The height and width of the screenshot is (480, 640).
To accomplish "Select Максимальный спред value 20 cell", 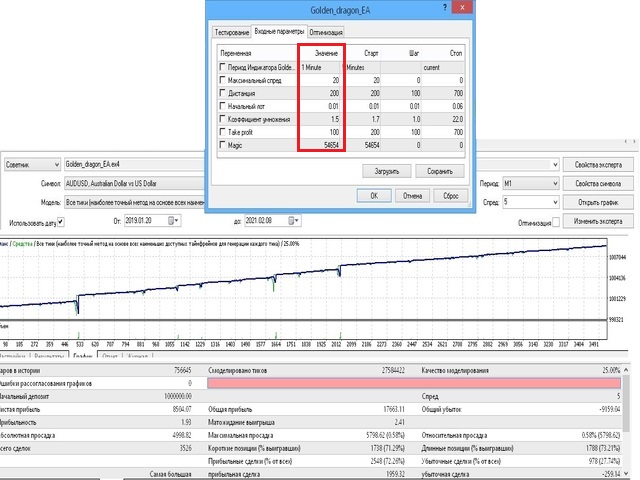I will pyautogui.click(x=320, y=80).
